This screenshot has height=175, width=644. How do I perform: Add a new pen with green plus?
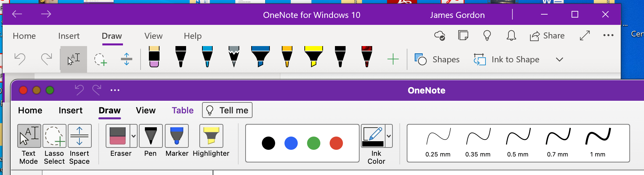[x=393, y=59]
